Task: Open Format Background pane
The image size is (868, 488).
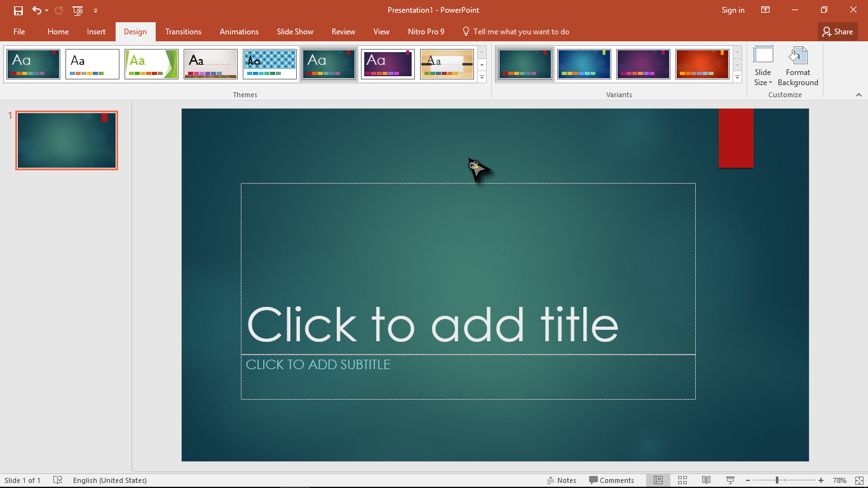Action: 797,65
